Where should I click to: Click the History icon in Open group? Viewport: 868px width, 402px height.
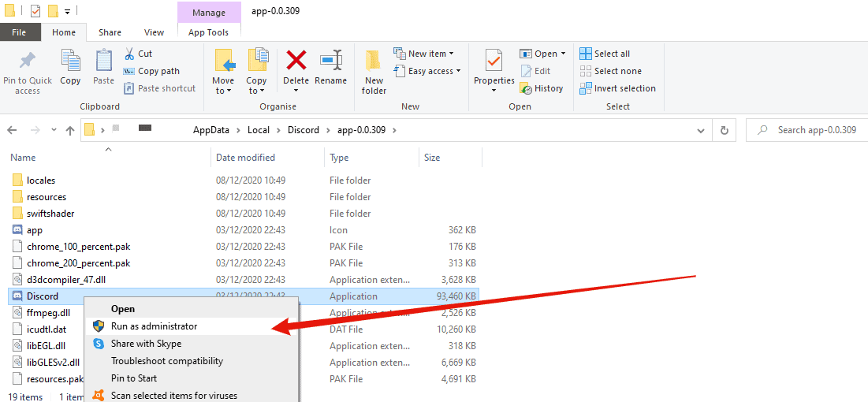[x=526, y=88]
